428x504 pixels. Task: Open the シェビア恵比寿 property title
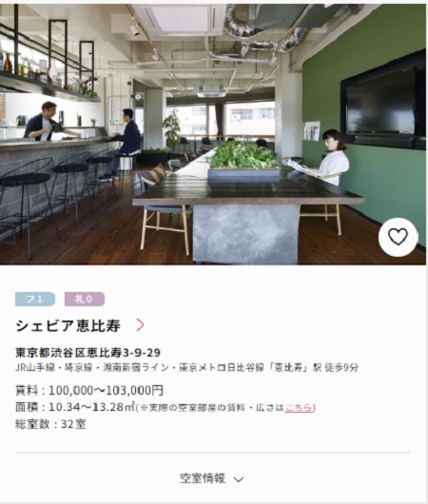point(68,325)
